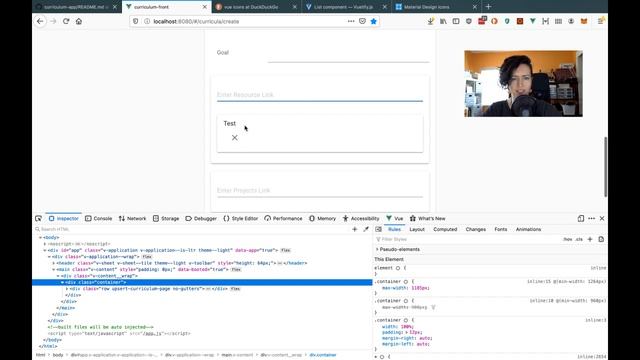Screen dimensions: 640x360
Task: Open the Storage devtools tab
Action: click(x=166, y=218)
